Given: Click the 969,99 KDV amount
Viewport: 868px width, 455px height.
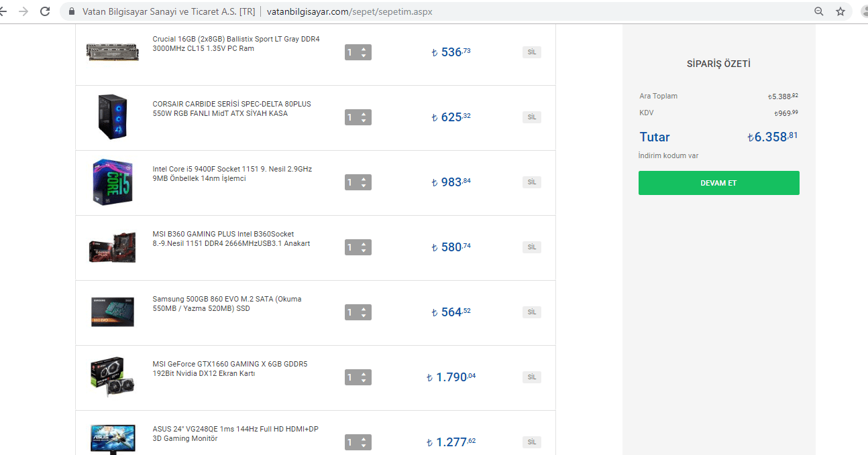Looking at the screenshot, I should click(x=786, y=113).
